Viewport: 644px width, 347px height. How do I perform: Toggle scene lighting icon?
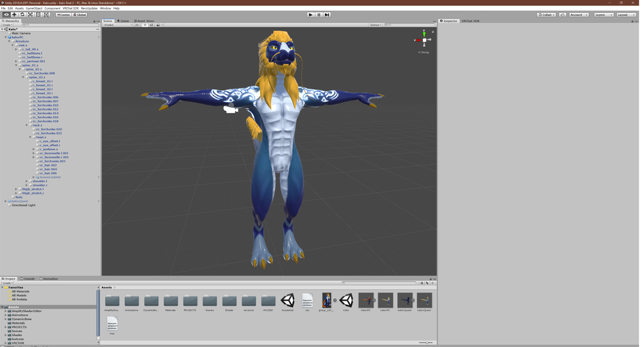pos(145,24)
